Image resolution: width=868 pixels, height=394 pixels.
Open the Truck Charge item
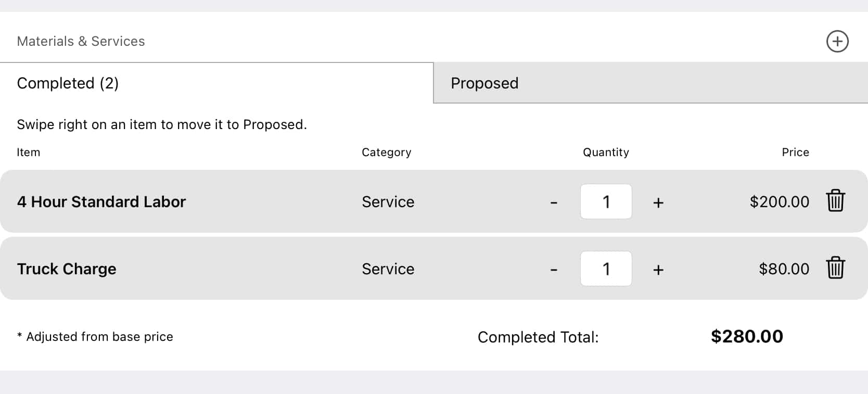(x=67, y=269)
